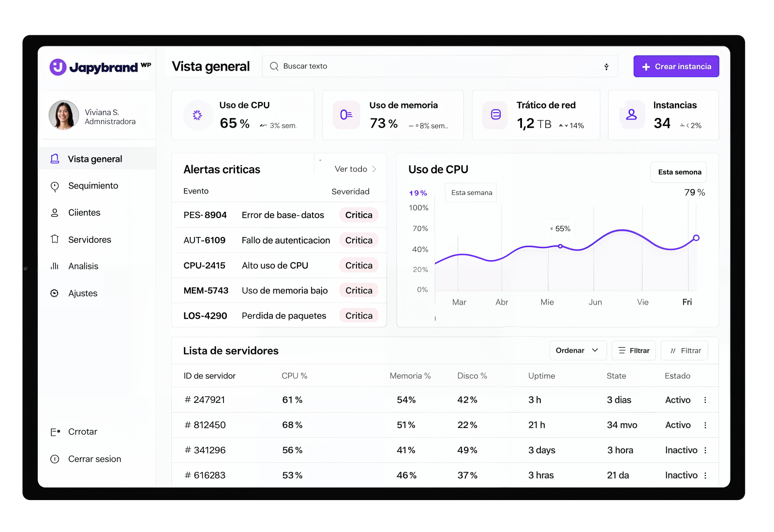Click the Crear instancia button

[x=676, y=67]
